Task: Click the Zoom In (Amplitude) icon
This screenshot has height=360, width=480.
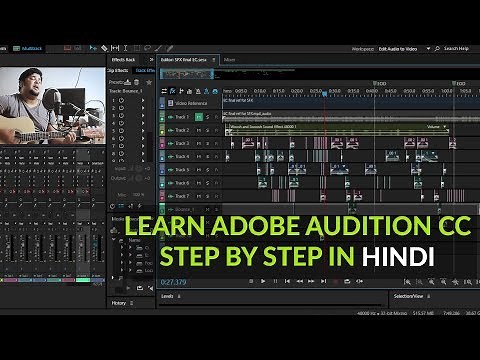Action: [x=407, y=282]
